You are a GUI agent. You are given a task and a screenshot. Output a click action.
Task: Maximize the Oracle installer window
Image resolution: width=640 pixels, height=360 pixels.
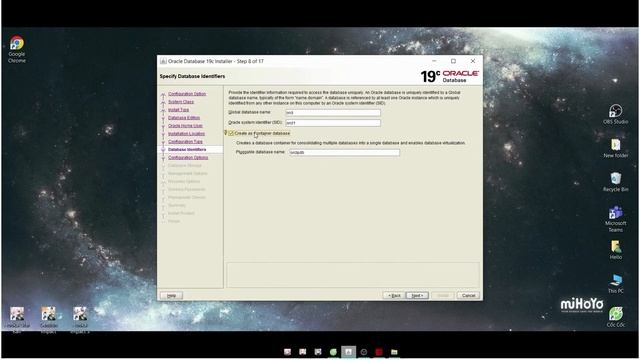click(x=453, y=61)
